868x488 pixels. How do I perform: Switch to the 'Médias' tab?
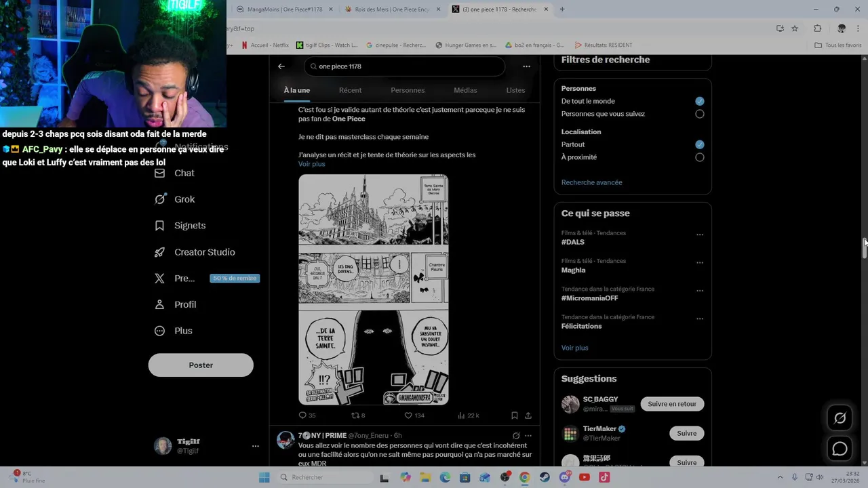click(x=465, y=90)
